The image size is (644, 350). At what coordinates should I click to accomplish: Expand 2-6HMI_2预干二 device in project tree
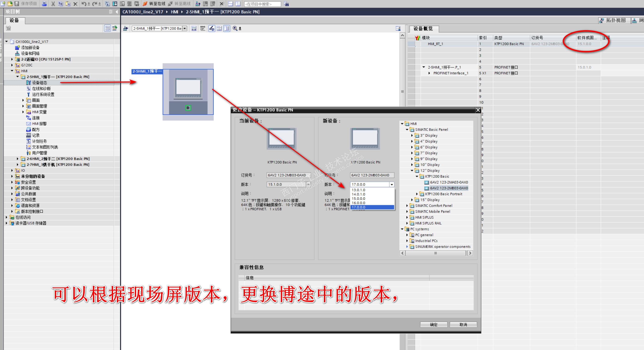(x=18, y=159)
